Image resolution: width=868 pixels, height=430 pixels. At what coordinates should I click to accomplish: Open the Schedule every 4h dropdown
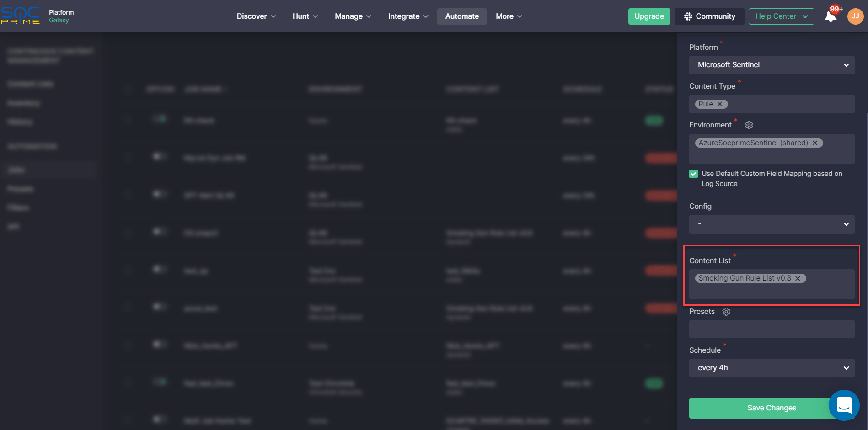[772, 368]
